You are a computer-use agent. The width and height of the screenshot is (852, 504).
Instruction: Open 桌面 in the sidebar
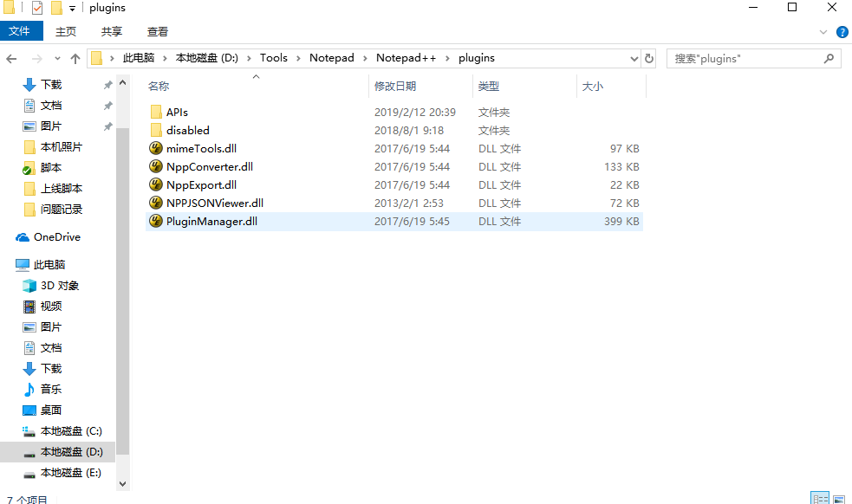pyautogui.click(x=42, y=410)
